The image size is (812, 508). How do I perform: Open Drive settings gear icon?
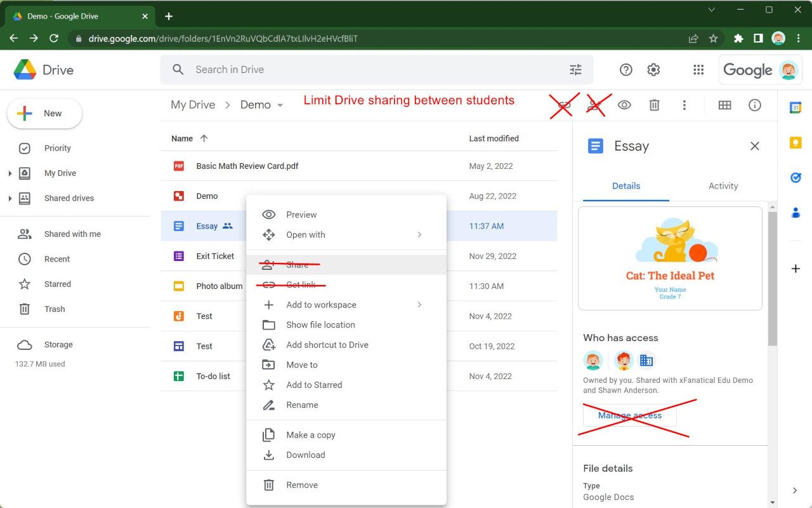(653, 70)
